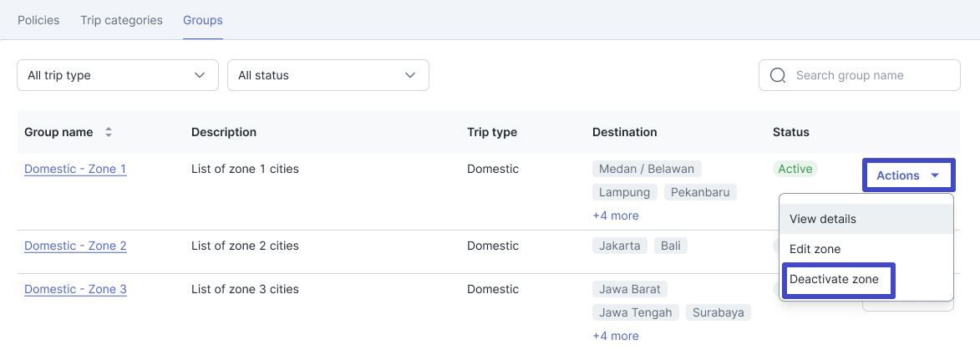Choose View details from Actions menu
Screen dimensions: 980x350
click(x=823, y=219)
